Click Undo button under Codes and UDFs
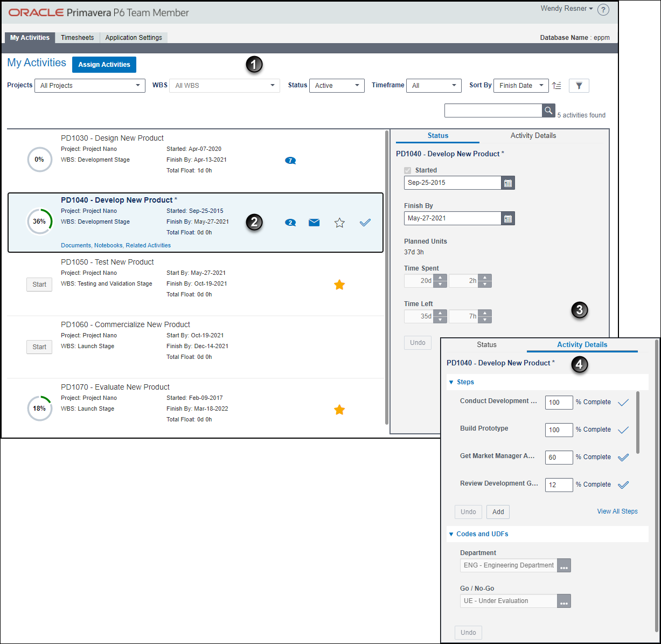 click(468, 633)
